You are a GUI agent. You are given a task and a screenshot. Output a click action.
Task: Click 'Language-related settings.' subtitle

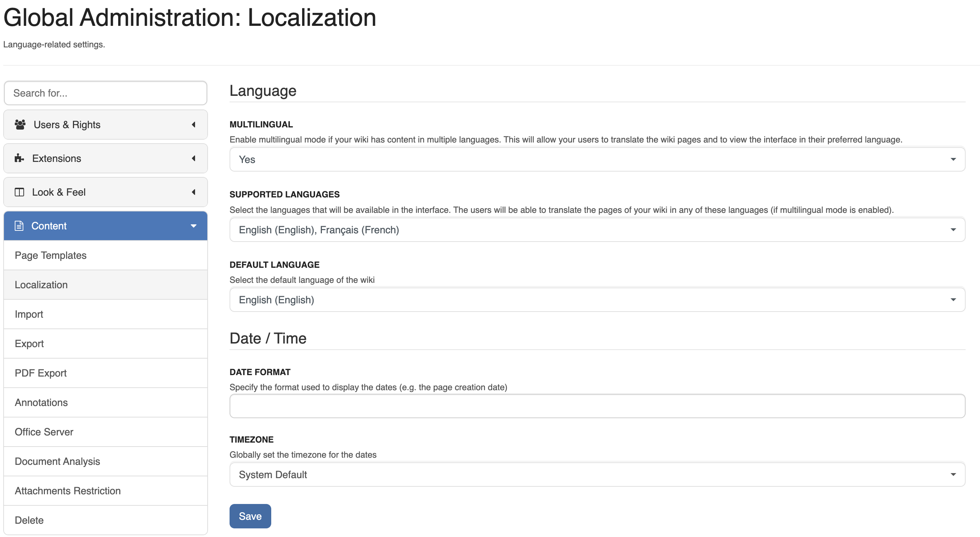[x=54, y=45]
